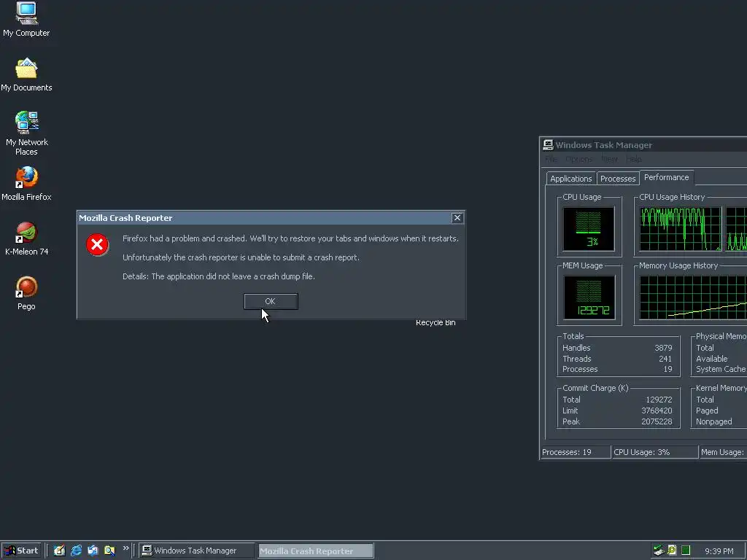Open the Start menu

coord(21,551)
